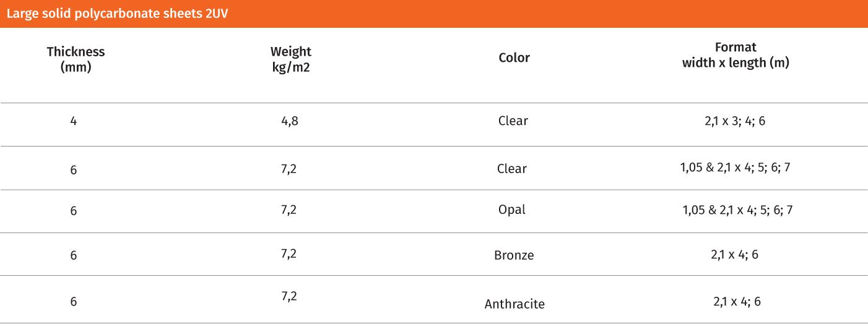
Task: Select the weight 7,2 in Opal row
Action: [x=289, y=210]
